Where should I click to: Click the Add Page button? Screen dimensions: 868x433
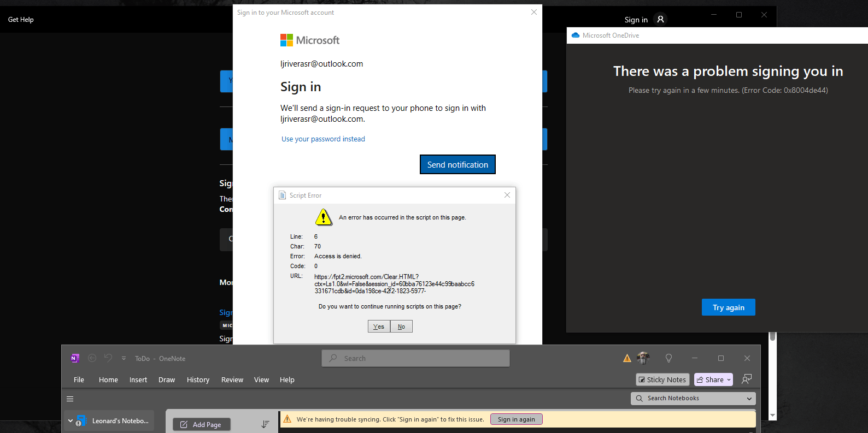click(x=202, y=424)
